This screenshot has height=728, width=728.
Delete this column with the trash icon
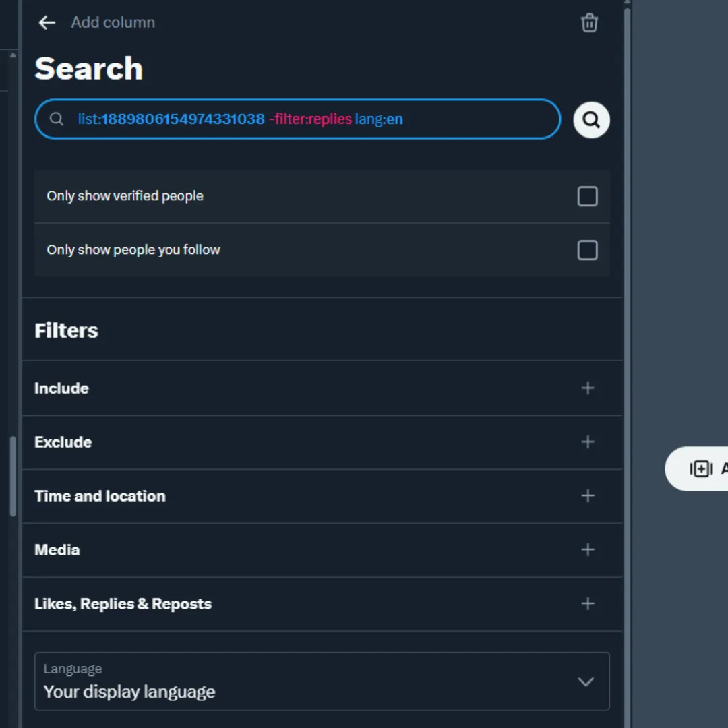(589, 22)
